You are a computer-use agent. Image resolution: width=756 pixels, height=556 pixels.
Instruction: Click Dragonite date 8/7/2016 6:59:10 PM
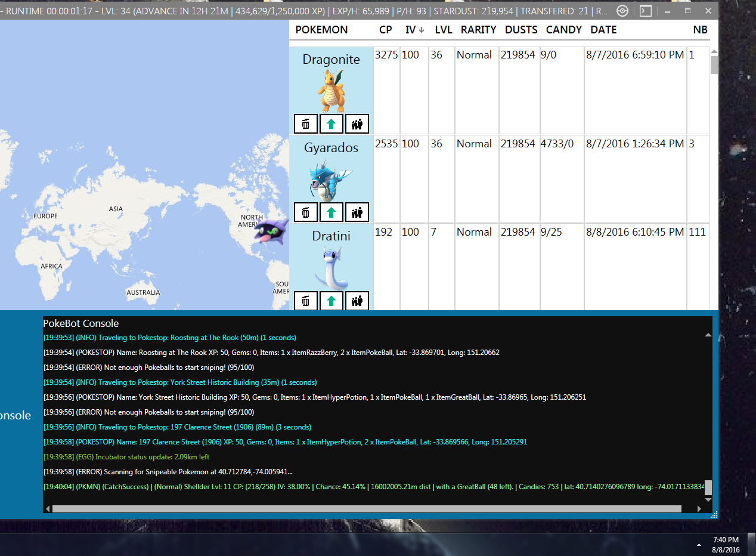(x=635, y=55)
